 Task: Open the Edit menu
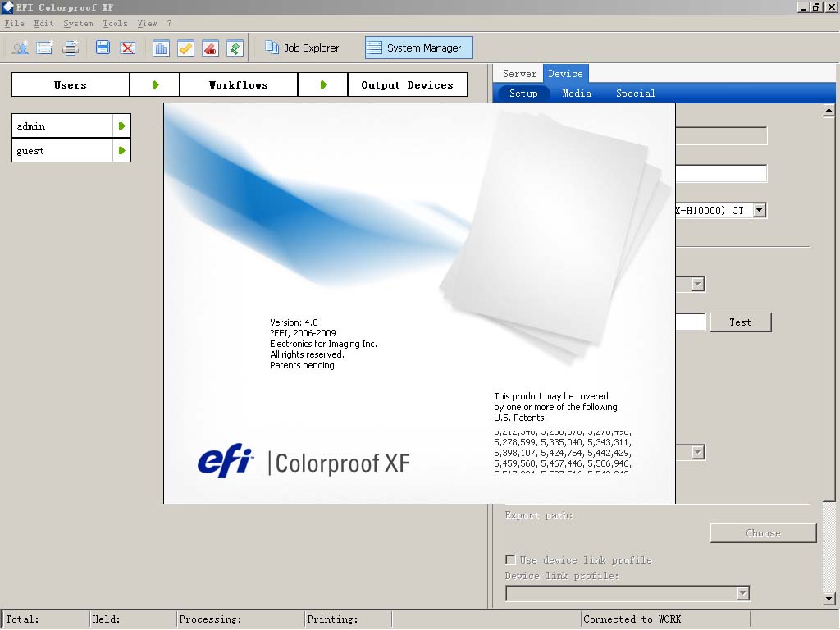43,23
